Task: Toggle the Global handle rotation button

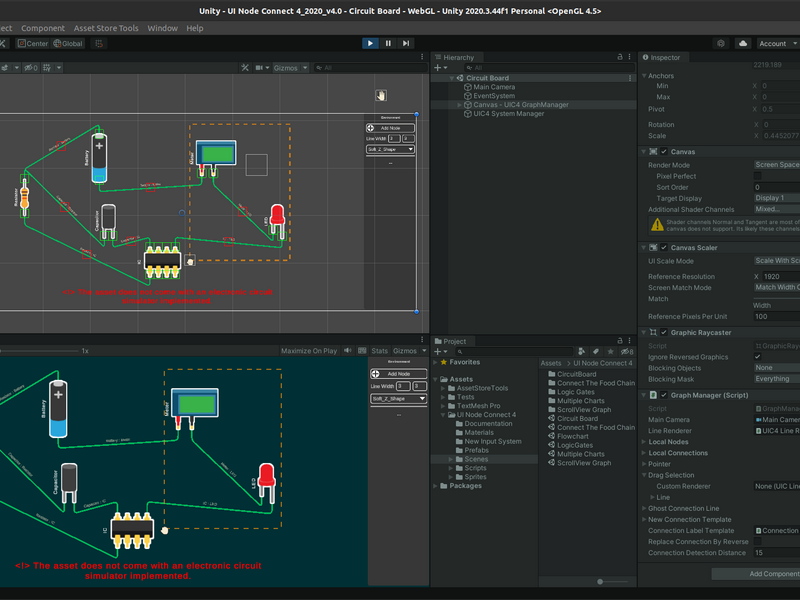Action: click(x=68, y=43)
